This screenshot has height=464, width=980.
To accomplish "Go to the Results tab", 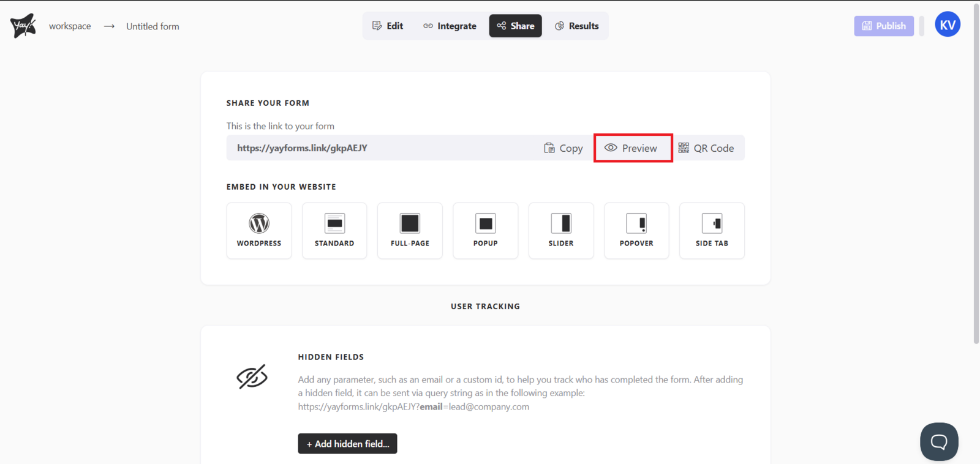I will [x=576, y=26].
